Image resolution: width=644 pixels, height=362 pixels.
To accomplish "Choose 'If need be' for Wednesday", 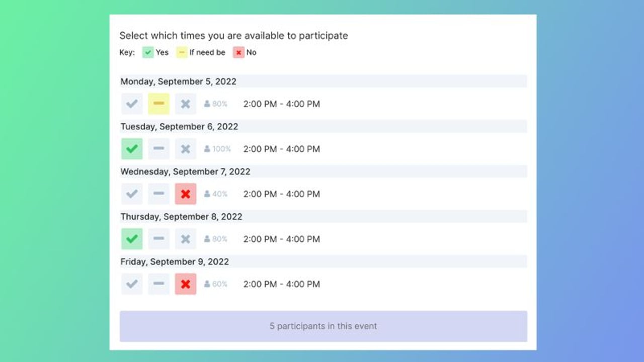I will [x=158, y=194].
